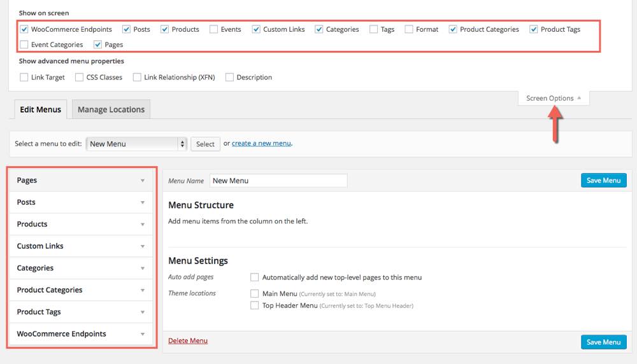Enable the Events checkbox
The image size is (637, 364).
[214, 29]
